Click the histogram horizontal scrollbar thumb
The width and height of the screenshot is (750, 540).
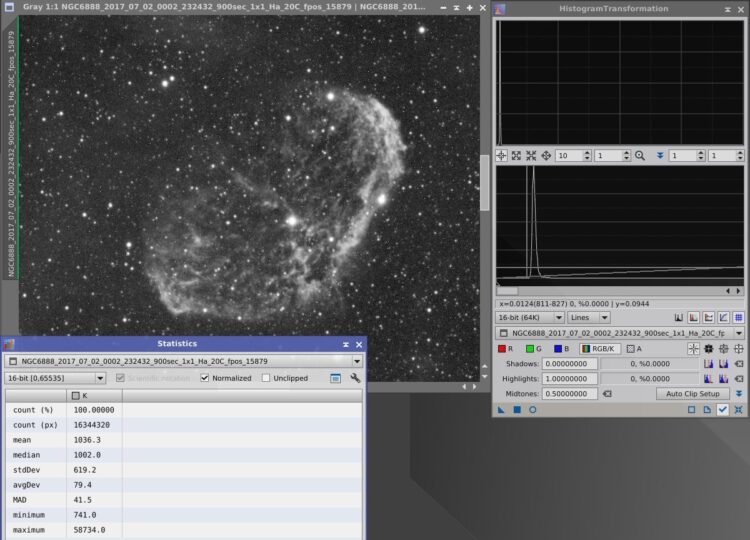(507, 291)
